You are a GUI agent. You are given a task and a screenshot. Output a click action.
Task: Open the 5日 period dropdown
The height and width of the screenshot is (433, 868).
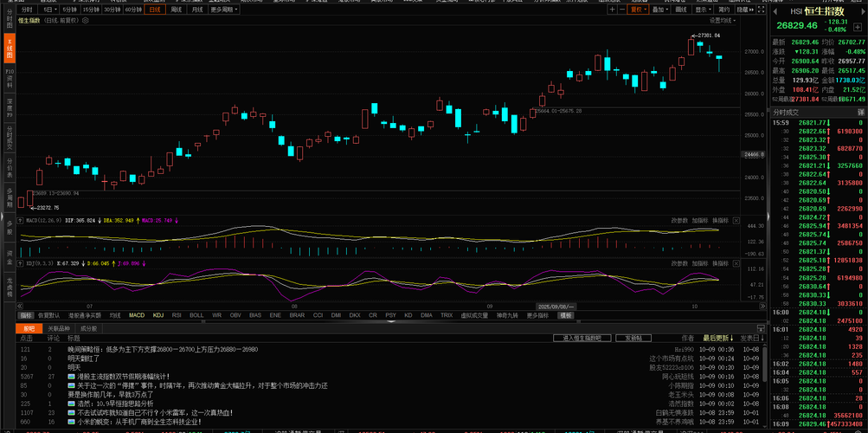tap(50, 10)
